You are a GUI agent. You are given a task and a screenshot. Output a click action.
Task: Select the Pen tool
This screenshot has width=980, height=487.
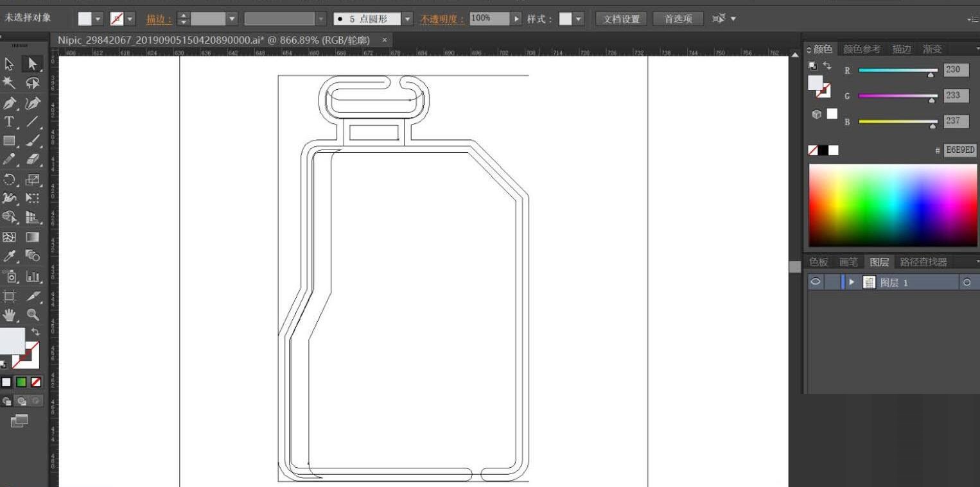tap(10, 103)
